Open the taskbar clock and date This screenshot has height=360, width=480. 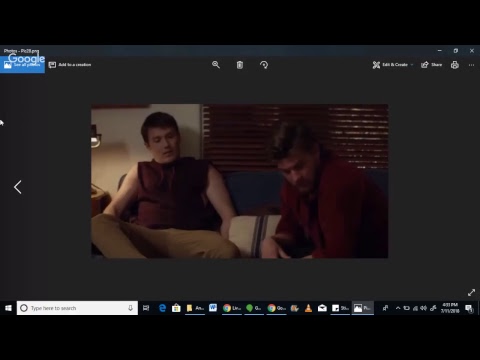450,308
